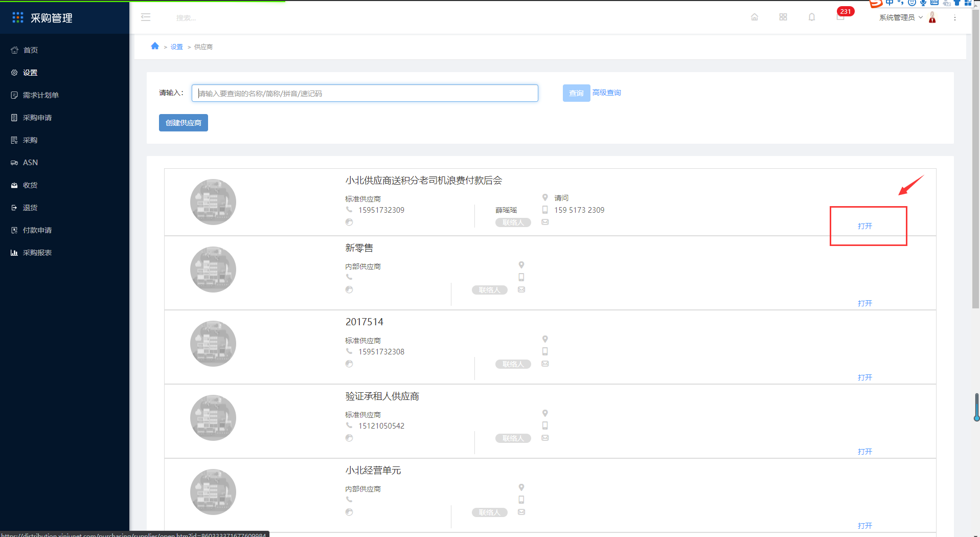Open the 验证承租人供应商 supplier via 打开
This screenshot has height=537, width=980.
click(x=865, y=452)
